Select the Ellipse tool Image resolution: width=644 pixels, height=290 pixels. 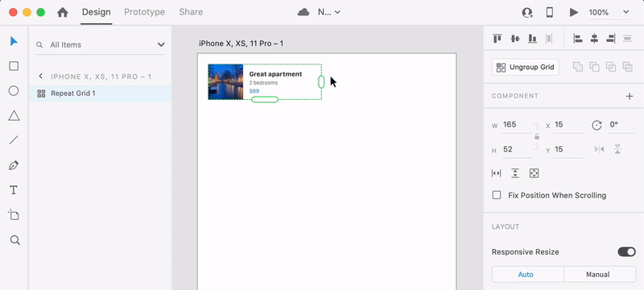(14, 91)
